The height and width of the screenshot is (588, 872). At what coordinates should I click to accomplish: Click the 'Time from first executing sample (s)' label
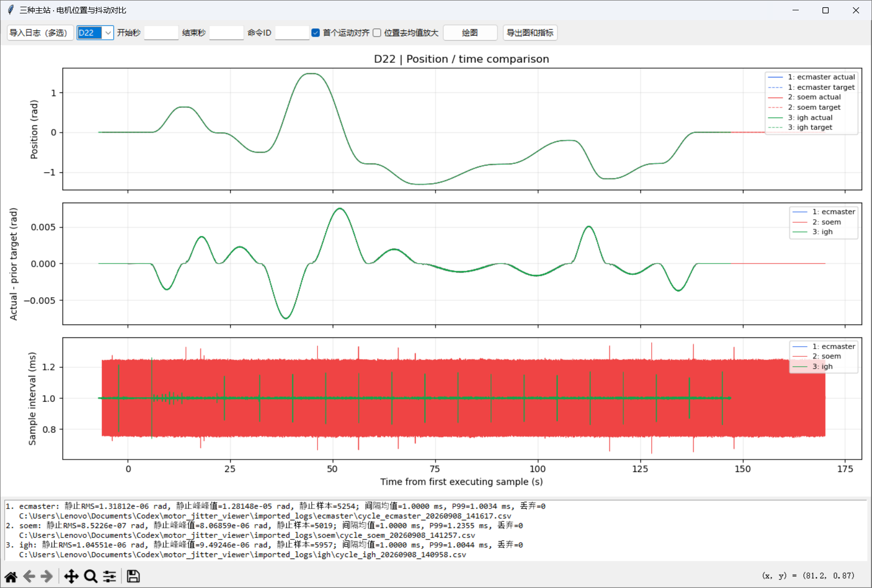click(x=461, y=482)
